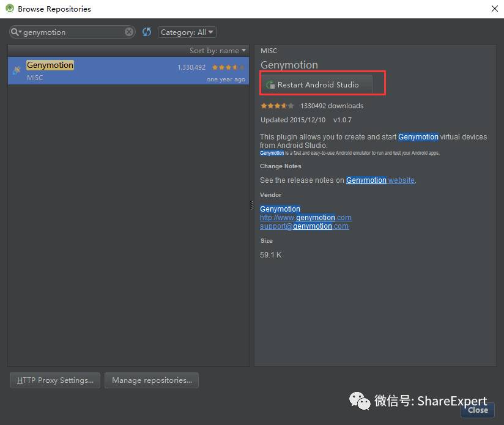Open HTTP Proxy Settings dialog
The width and height of the screenshot is (504, 425).
point(55,380)
